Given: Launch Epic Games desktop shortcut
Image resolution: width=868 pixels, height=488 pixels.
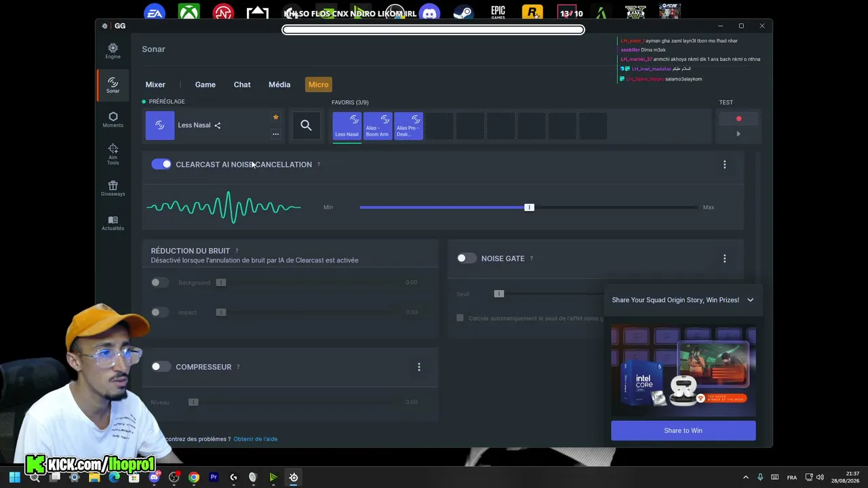Looking at the screenshot, I should pos(498,12).
